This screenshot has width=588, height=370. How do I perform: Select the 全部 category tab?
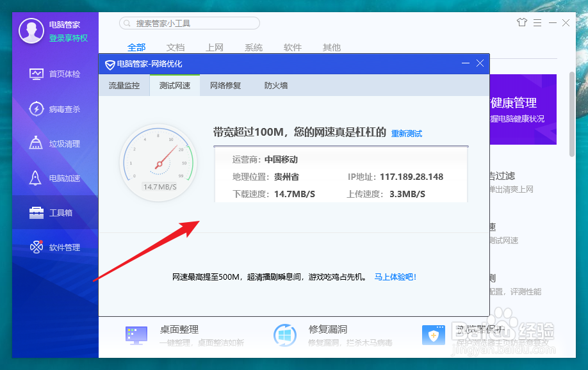coord(136,47)
